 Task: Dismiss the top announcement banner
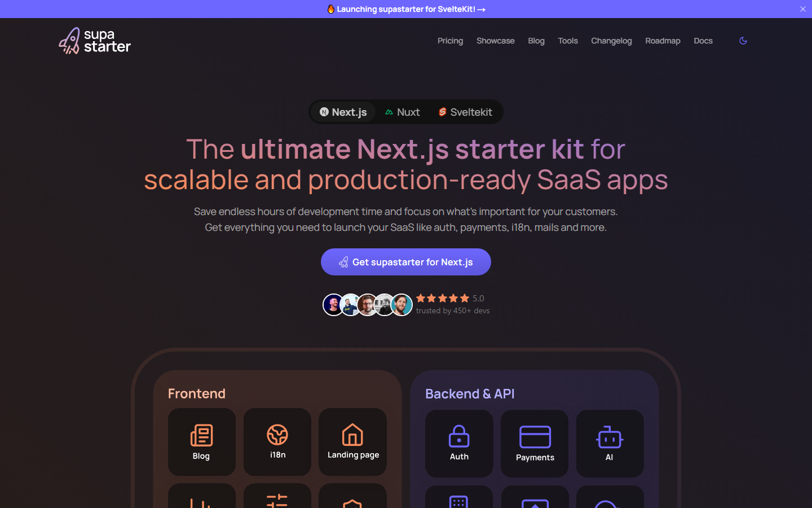(x=802, y=9)
